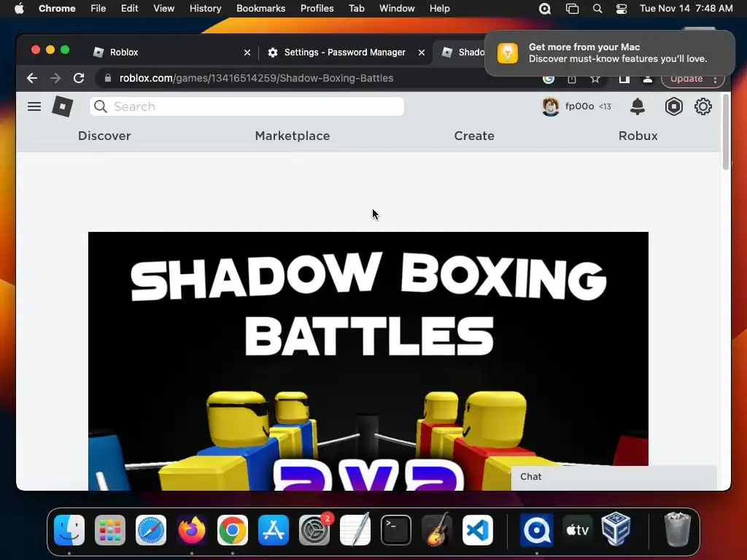Click the URL address bar
The width and height of the screenshot is (747, 560).
pyautogui.click(x=314, y=78)
